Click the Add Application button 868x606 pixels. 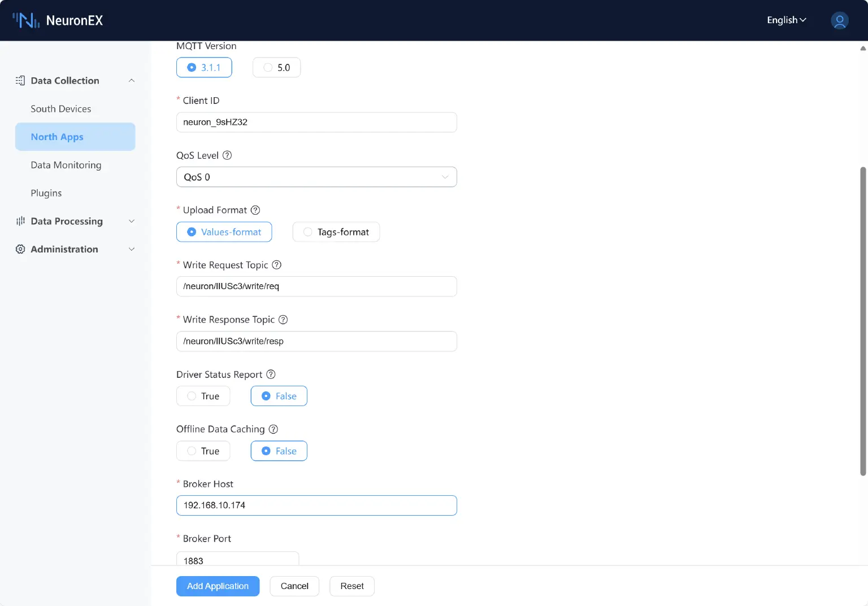218,586
